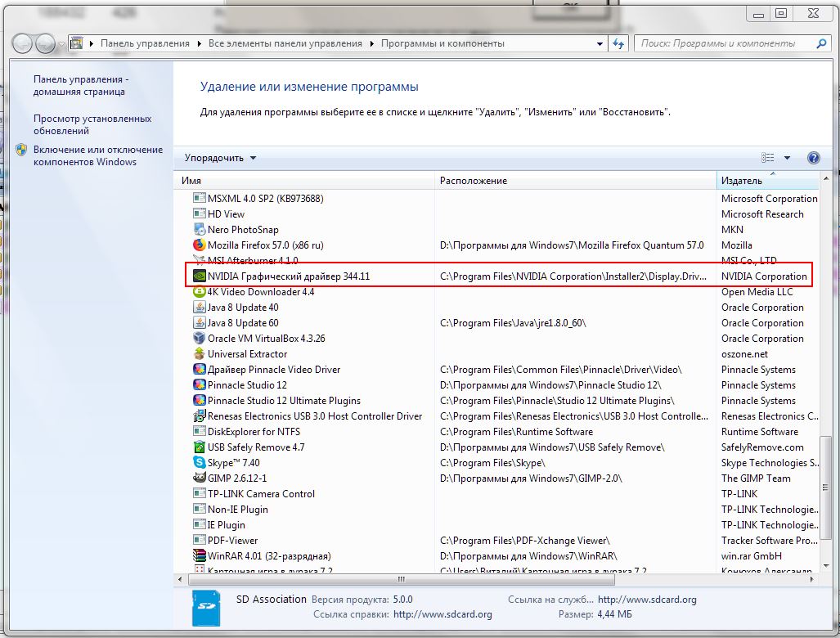
Task: Click the Skype 7.40 icon
Action: pyautogui.click(x=200, y=462)
